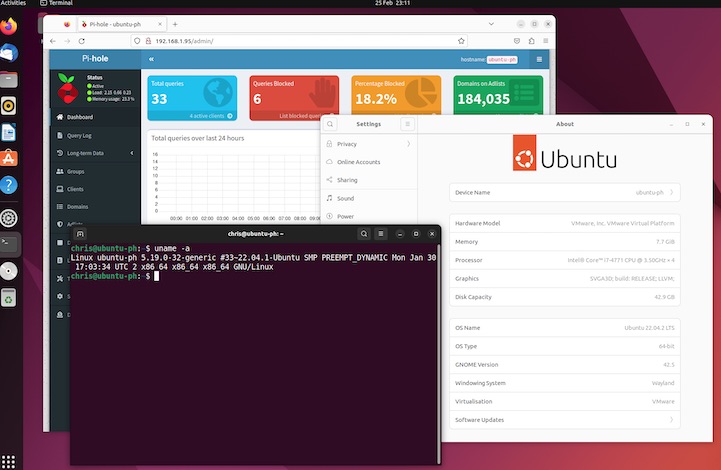Expand the Privacy settings section
This screenshot has height=470, width=721.
click(367, 144)
